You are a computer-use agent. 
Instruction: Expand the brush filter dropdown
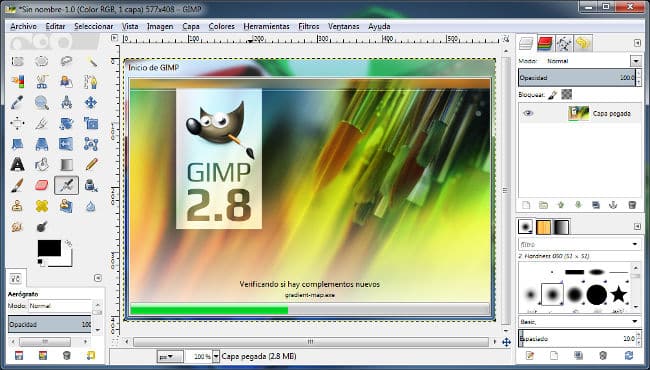click(x=634, y=244)
